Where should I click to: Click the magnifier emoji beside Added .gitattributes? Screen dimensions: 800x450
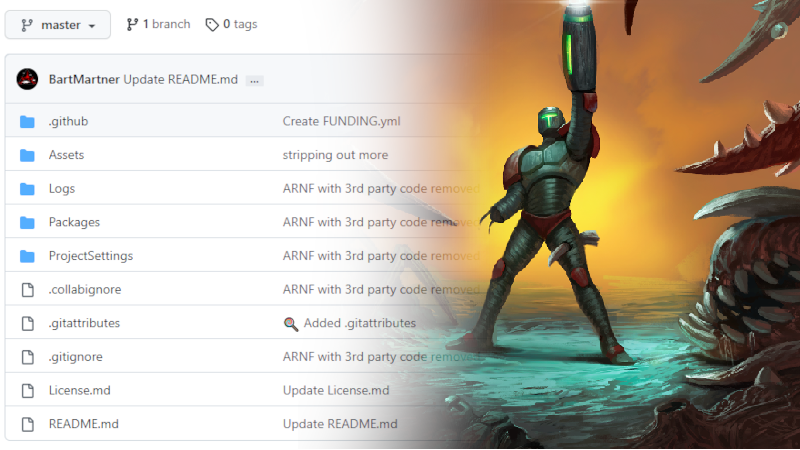tap(291, 324)
